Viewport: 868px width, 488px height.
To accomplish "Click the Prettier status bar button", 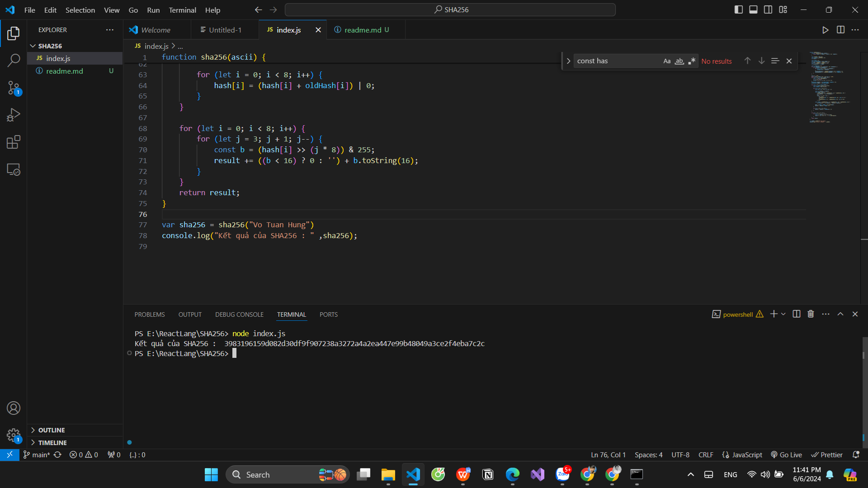I will tap(827, 455).
